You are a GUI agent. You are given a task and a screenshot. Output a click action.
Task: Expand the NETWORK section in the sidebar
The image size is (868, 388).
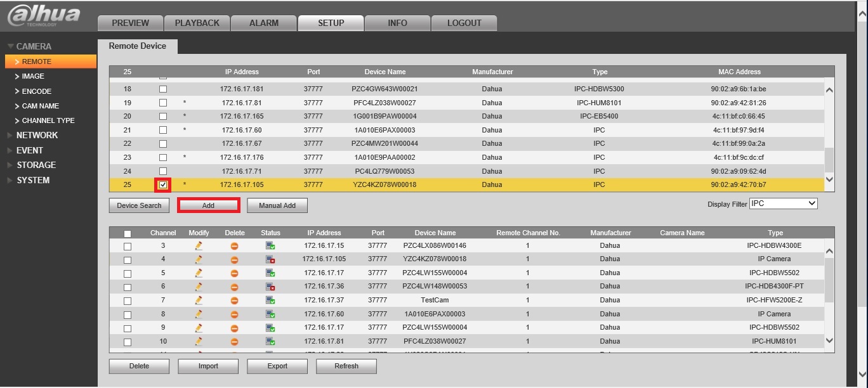37,135
